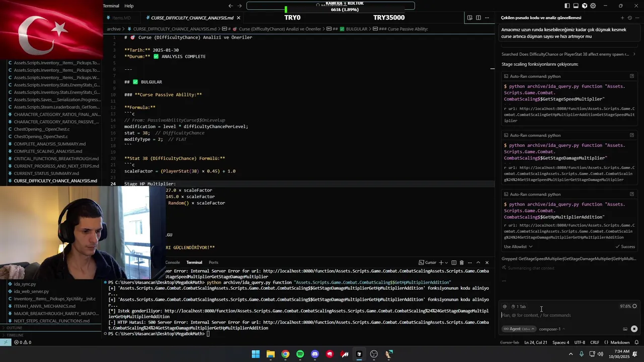644x362 pixels.
Task: Change Spaces: 4 indentation setting
Action: click(560, 342)
